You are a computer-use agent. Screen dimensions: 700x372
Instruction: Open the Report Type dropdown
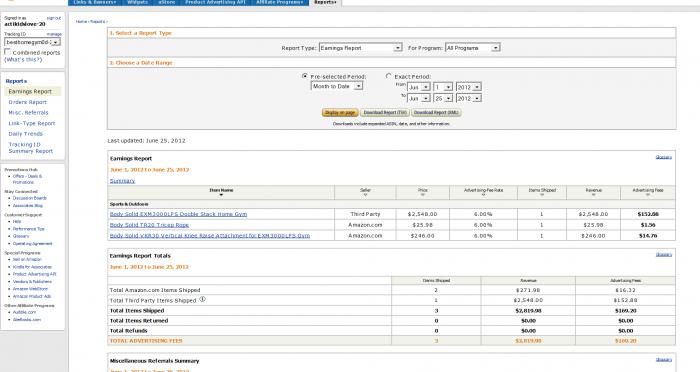tap(360, 48)
